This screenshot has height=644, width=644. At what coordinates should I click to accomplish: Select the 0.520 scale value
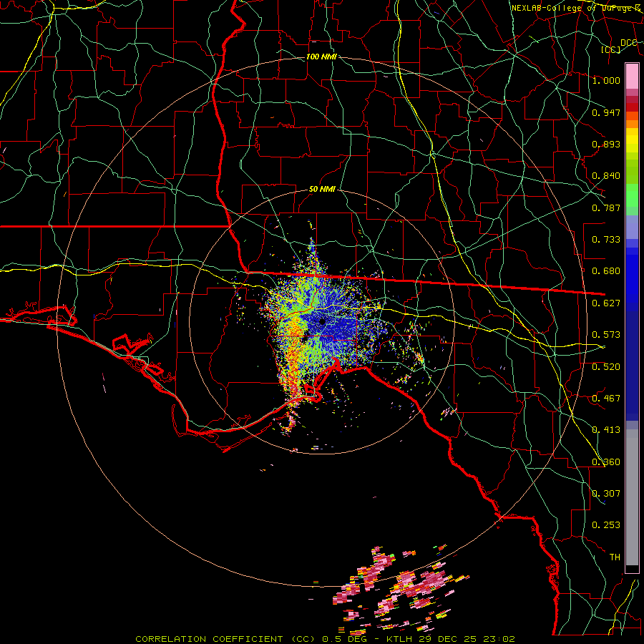tap(606, 367)
